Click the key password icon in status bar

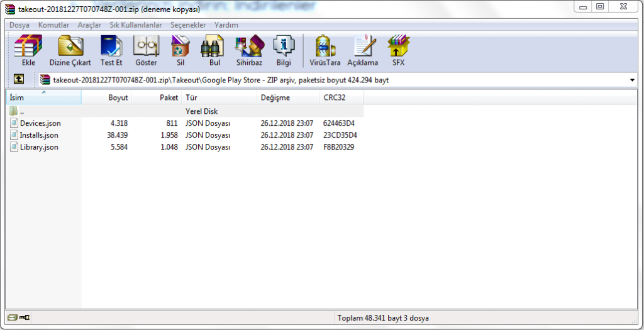tap(25, 317)
